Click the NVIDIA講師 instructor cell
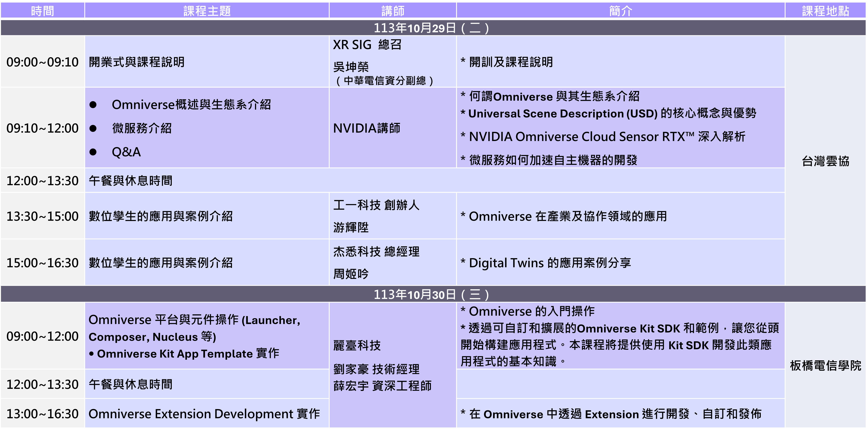 tap(367, 128)
